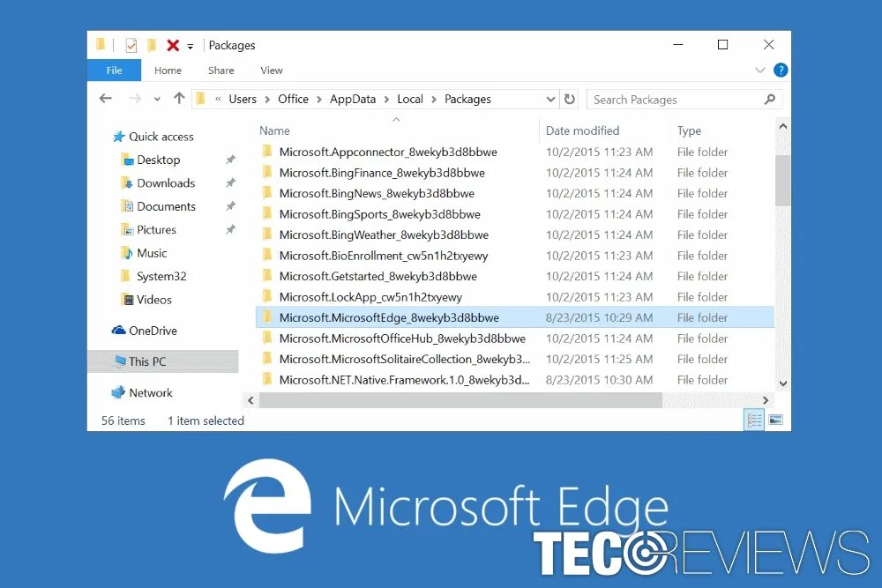
Task: Click the Office breadcrumb in the address bar
Action: (x=293, y=99)
